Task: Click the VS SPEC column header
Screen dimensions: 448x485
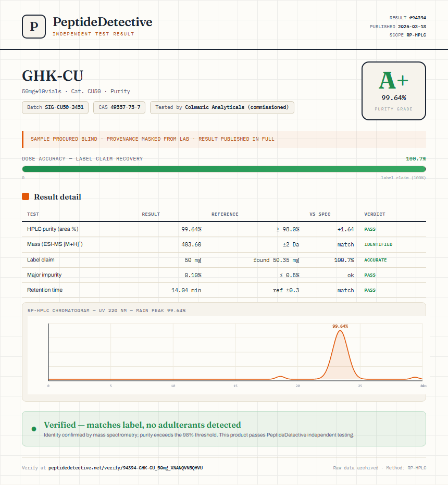Action: tap(320, 214)
